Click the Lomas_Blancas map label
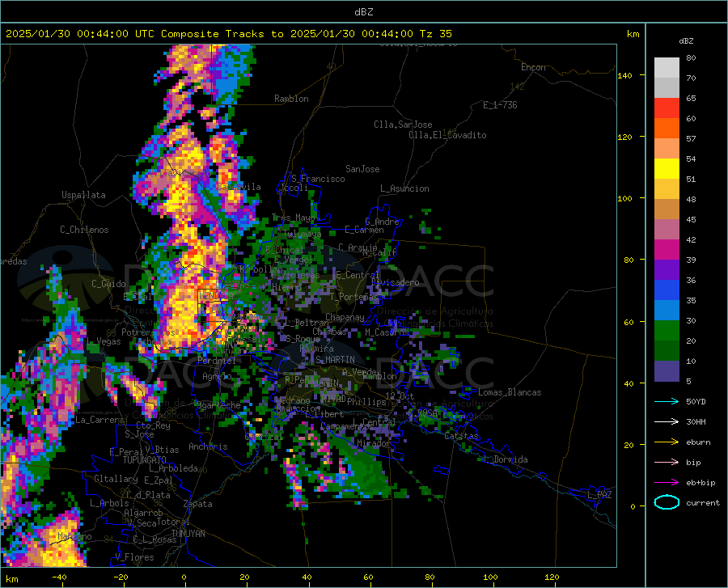728x588 pixels. (510, 392)
